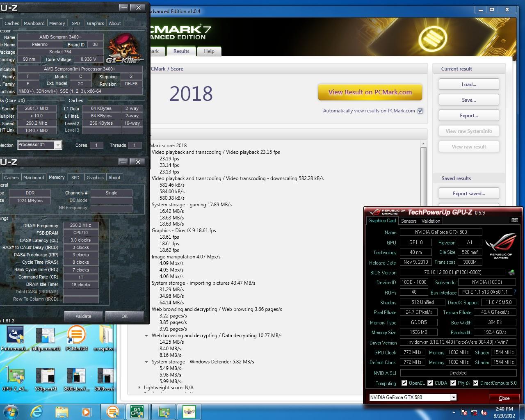The width and height of the screenshot is (525, 420).
Task: Toggle the DirectCompute 5.0 checkbox
Action: click(x=475, y=383)
